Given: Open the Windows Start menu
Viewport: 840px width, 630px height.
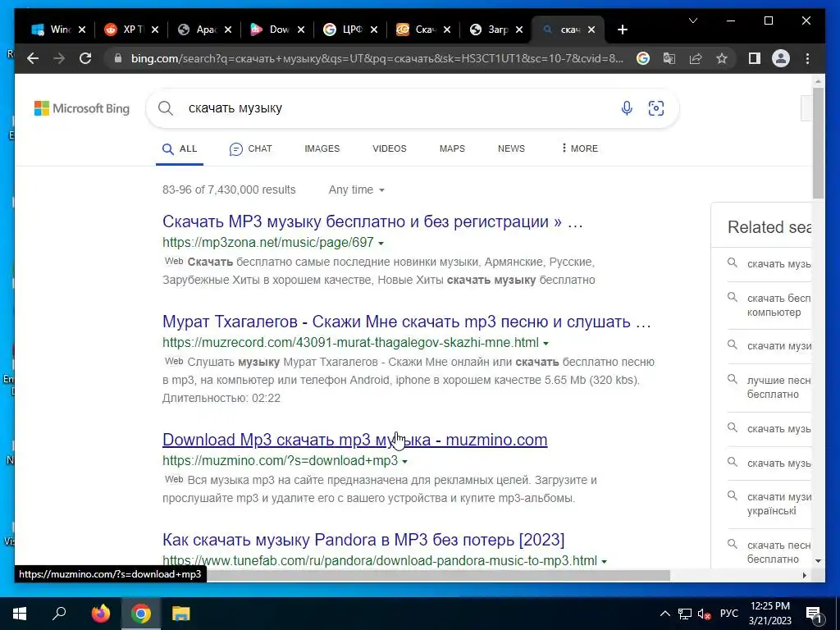Looking at the screenshot, I should pyautogui.click(x=20, y=614).
